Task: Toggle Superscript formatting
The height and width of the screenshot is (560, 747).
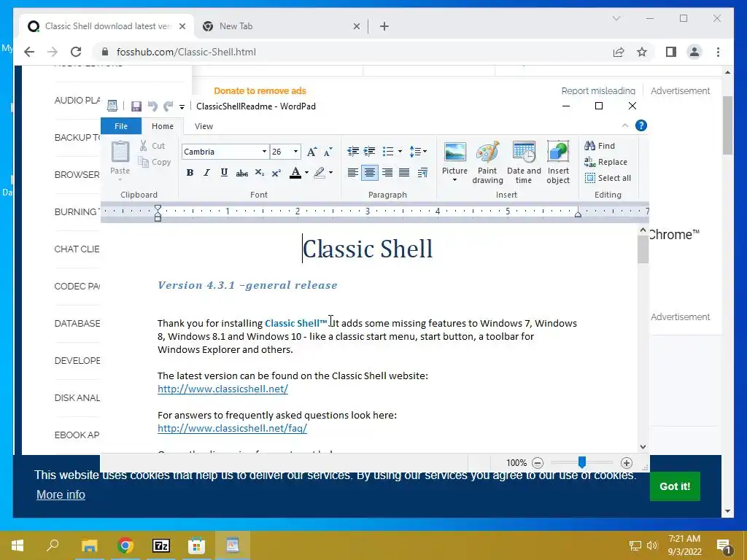Action: tap(276, 172)
